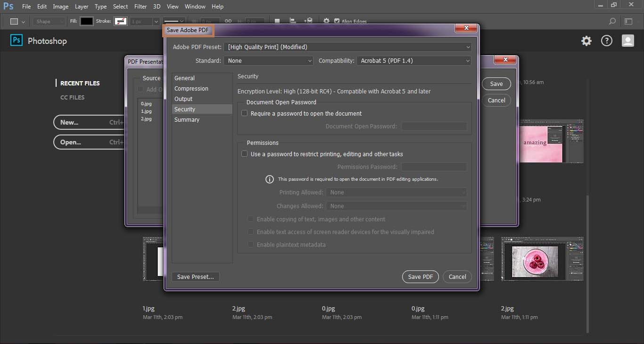Screen dimensions: 644x344
Task: Click the info icon beside the password note
Action: click(x=270, y=179)
